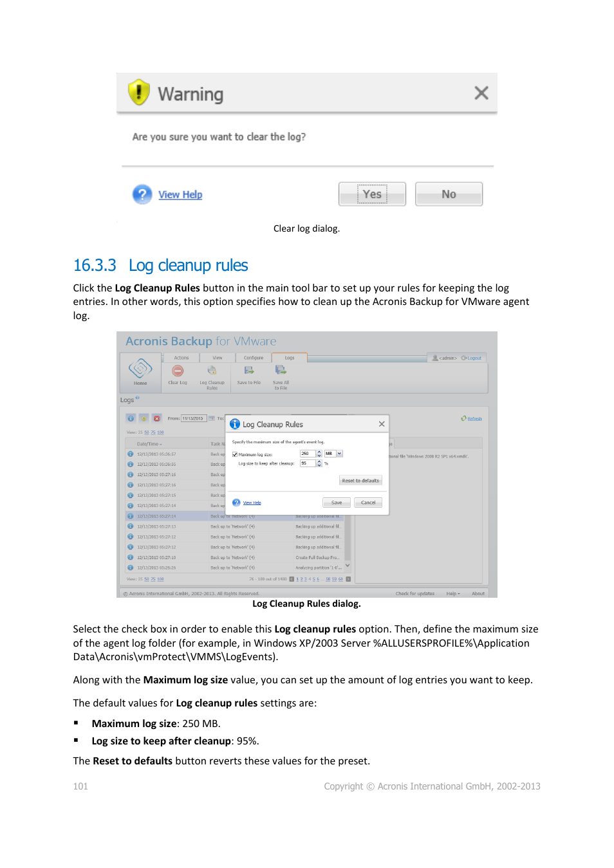Viewport: 614px width, 868px height.
Task: Sort by the Date/Time column header
Action: 149,444
